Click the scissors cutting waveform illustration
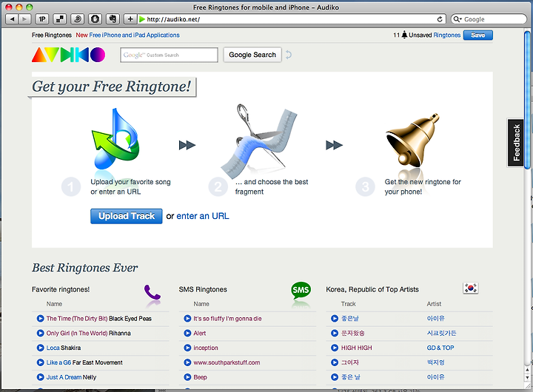This screenshot has height=392, width=533. point(258,141)
